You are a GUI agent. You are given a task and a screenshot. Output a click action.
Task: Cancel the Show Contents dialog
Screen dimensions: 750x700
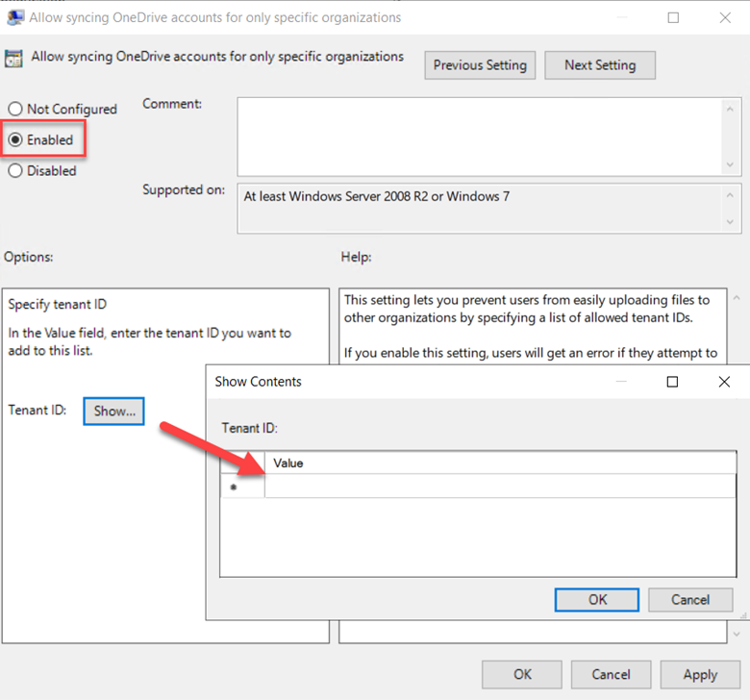(690, 600)
